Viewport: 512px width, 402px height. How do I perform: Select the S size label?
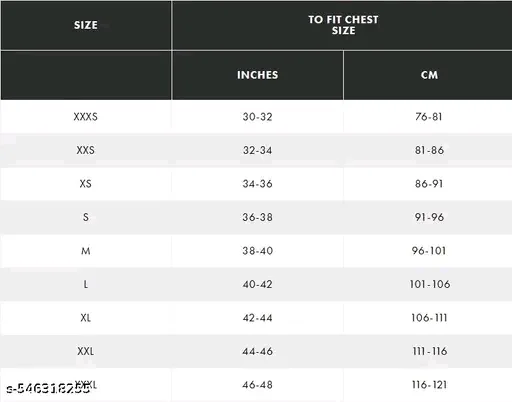(86, 217)
